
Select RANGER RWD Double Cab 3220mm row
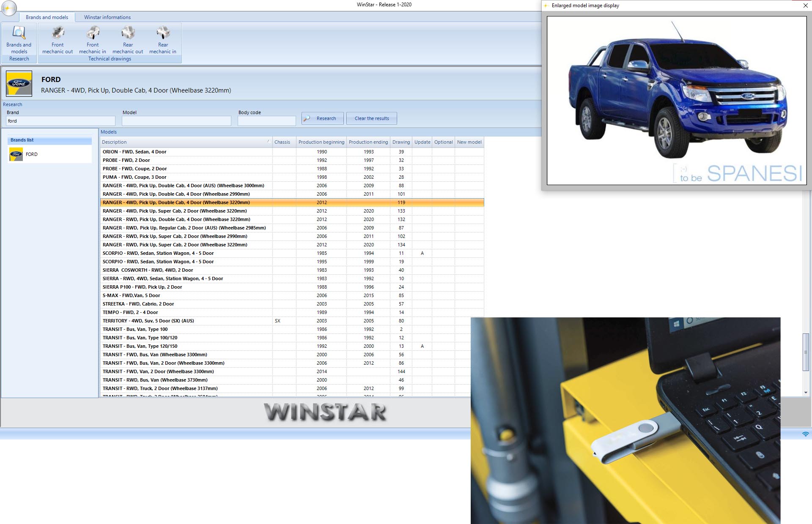292,219
